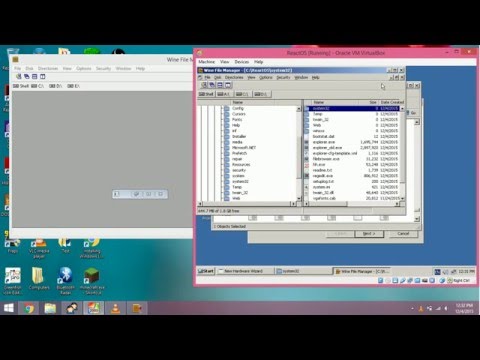Open Window menu in ReactOS Wine File Manager

coord(301,77)
